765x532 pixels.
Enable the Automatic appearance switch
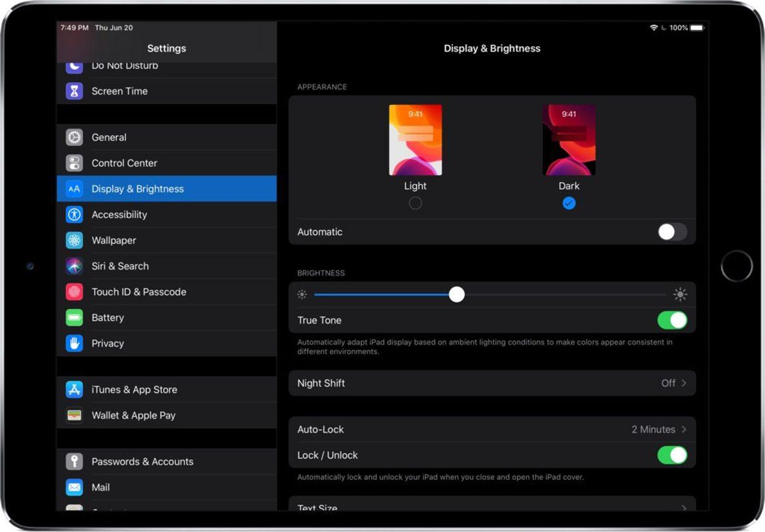coord(672,232)
